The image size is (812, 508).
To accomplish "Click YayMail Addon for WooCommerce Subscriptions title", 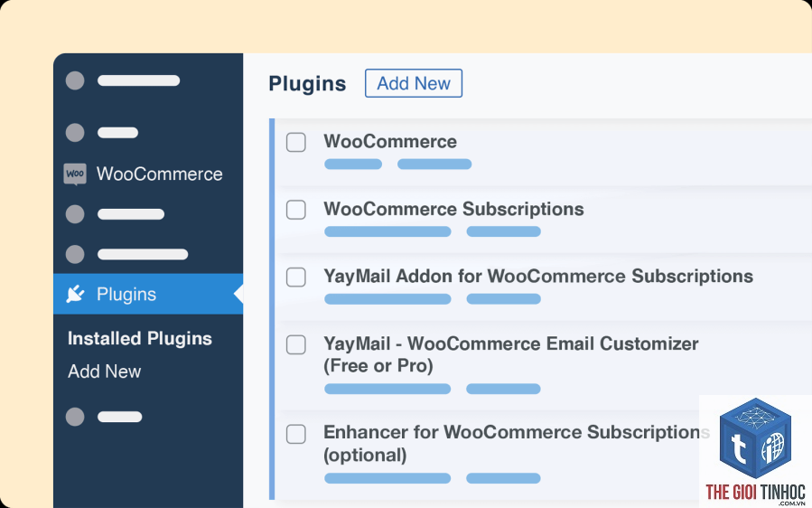I will (538, 277).
